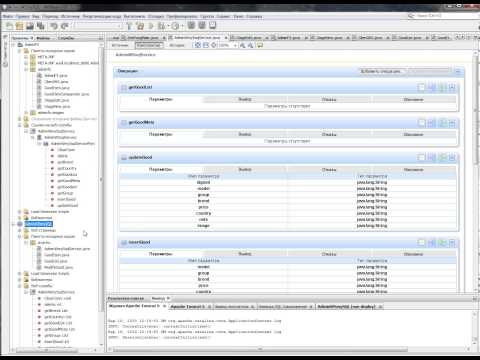
Task: Click the 'model' parameter row in updateGood
Action: pos(288,189)
